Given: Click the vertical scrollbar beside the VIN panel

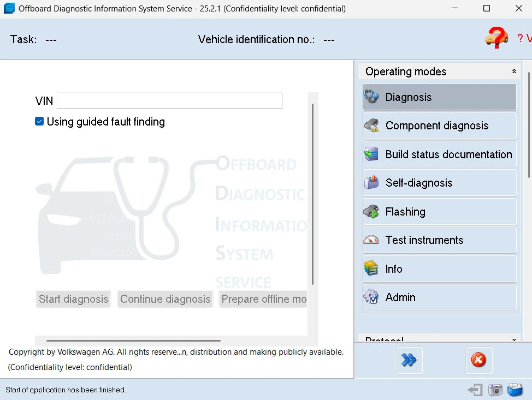Looking at the screenshot, I should coord(312,194).
